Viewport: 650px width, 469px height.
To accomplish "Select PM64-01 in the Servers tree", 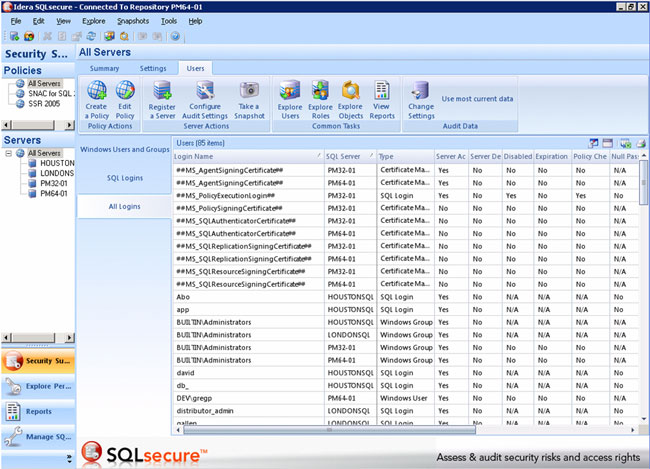I will (54, 194).
